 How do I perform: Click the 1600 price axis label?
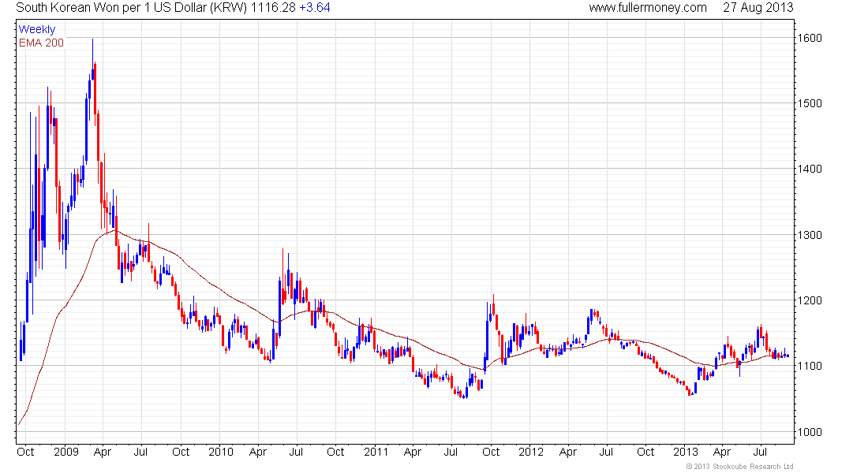click(810, 38)
